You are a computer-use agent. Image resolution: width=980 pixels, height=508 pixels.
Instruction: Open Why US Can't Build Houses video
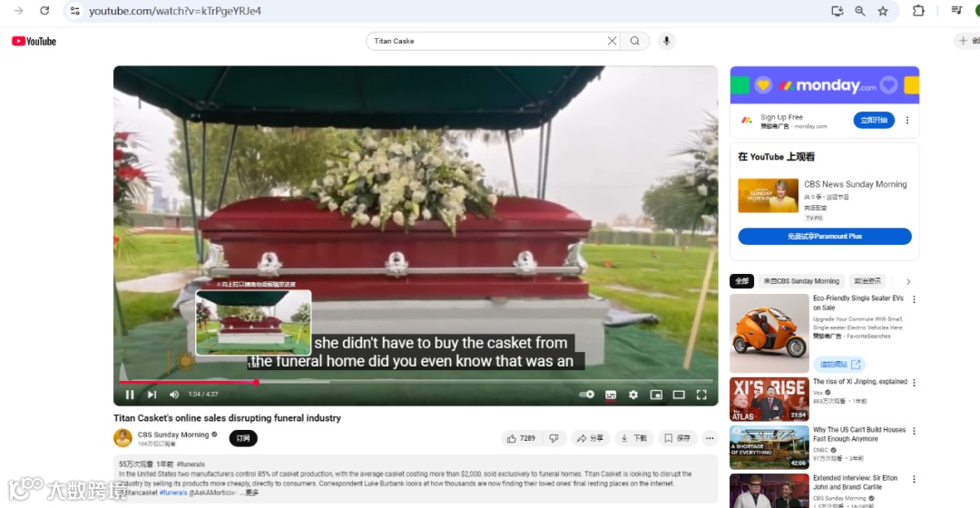click(769, 447)
